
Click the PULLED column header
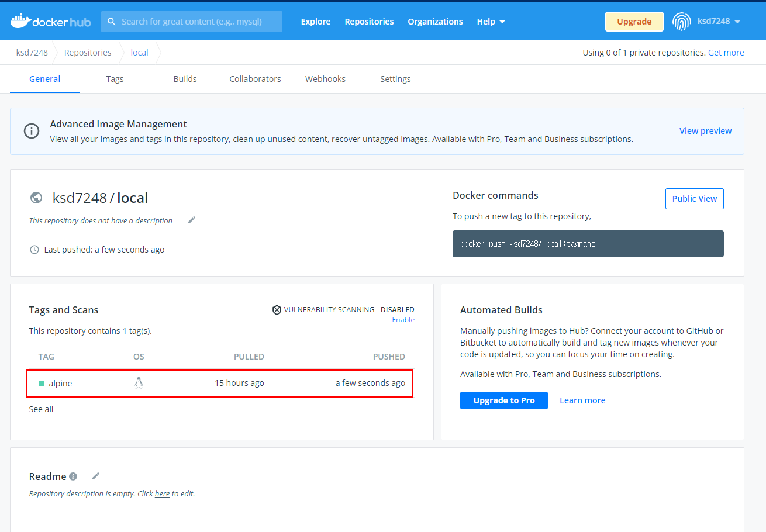tap(249, 357)
